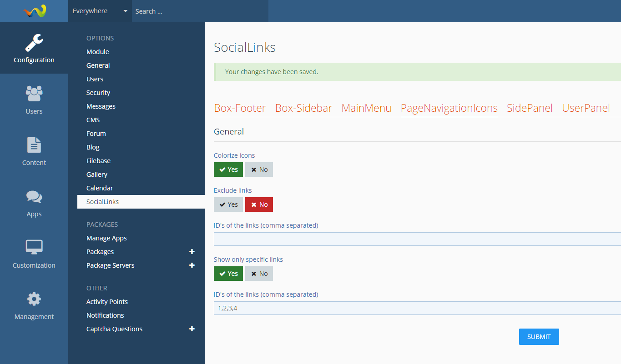Open the Blog options link
This screenshot has width=621, height=364.
(93, 147)
